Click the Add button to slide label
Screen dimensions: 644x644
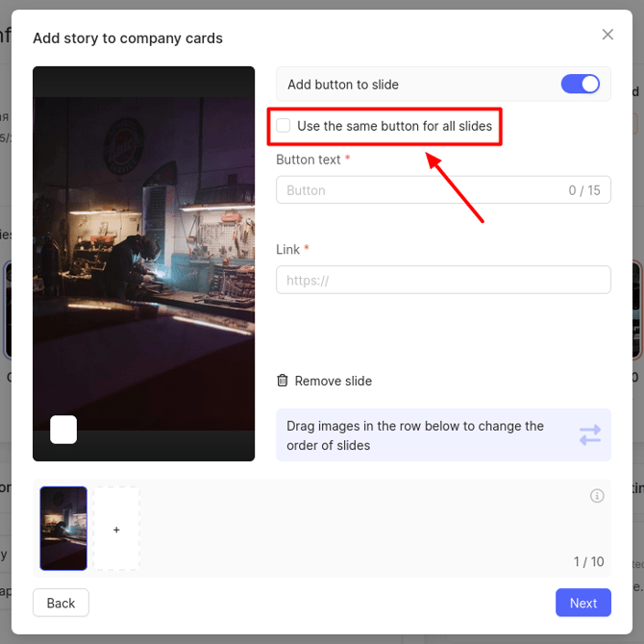(x=343, y=85)
